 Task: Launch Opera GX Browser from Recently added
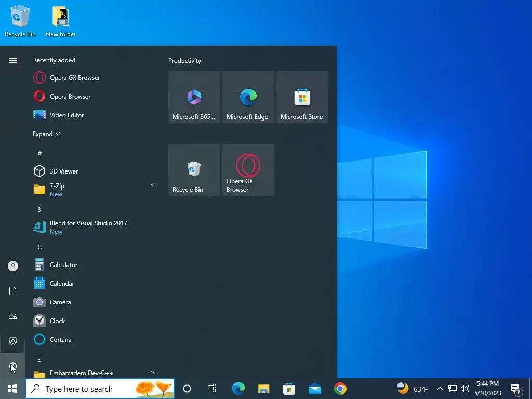pyautogui.click(x=95, y=78)
